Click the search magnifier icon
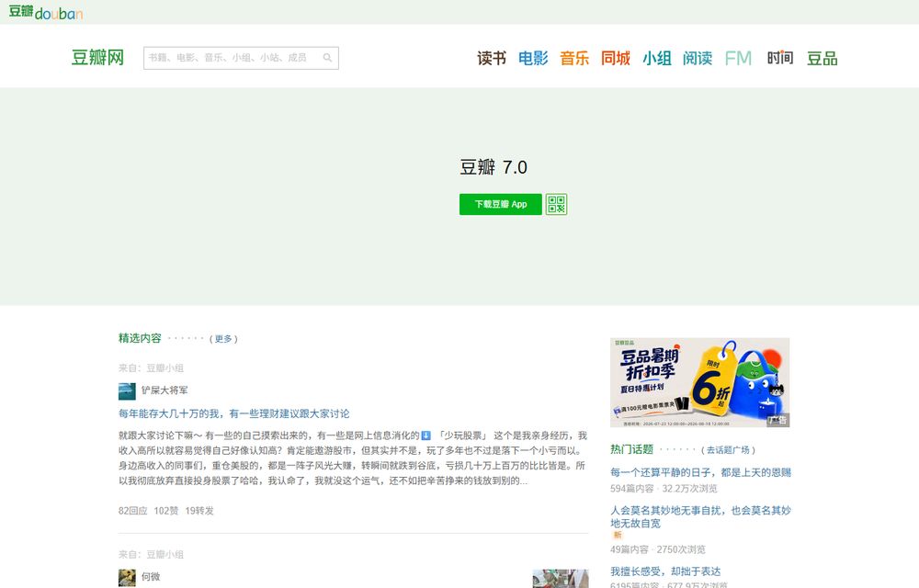The width and height of the screenshot is (919, 588). tap(328, 57)
